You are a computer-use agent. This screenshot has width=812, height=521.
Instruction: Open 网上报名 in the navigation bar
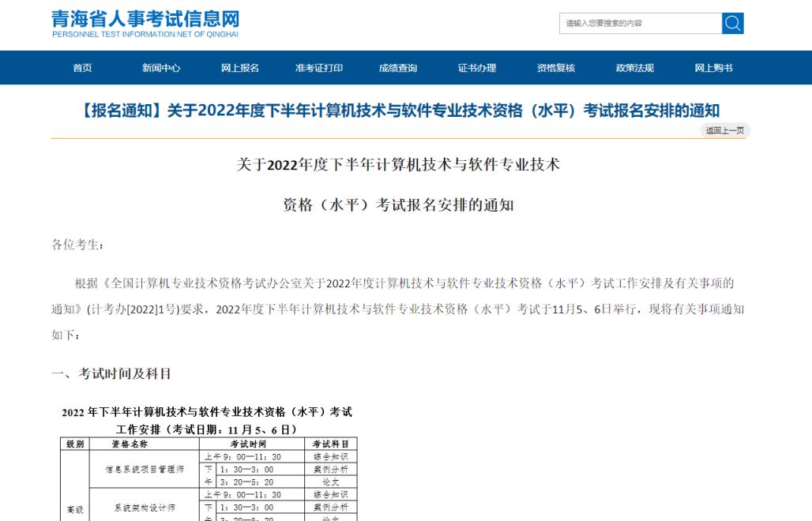(240, 68)
